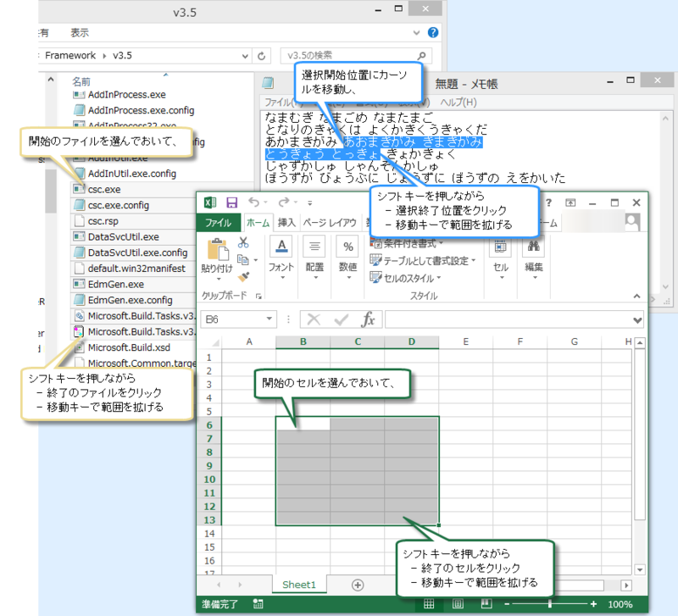678x616 pixels.
Task: Click the Paste (貼り付け) clipboard icon
Action: 218,250
